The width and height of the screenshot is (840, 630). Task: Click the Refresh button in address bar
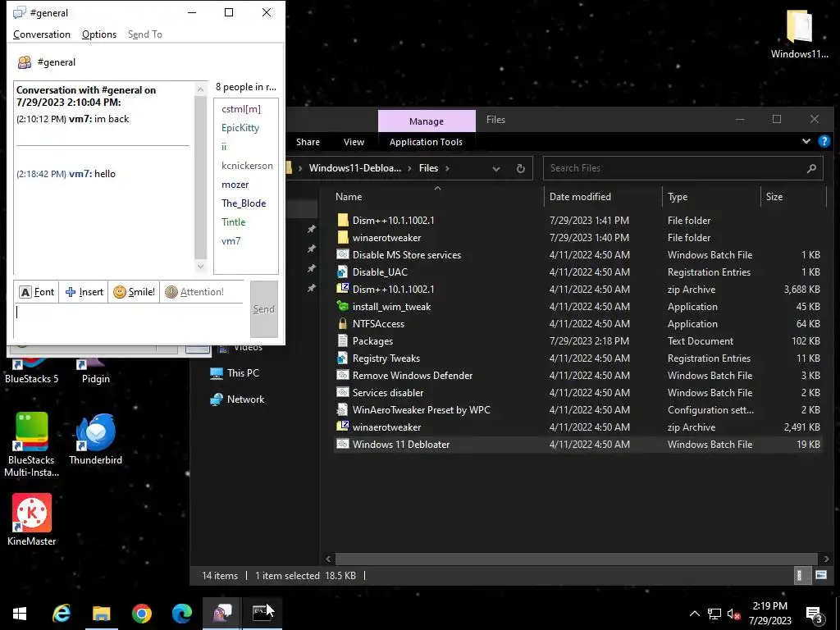(520, 168)
